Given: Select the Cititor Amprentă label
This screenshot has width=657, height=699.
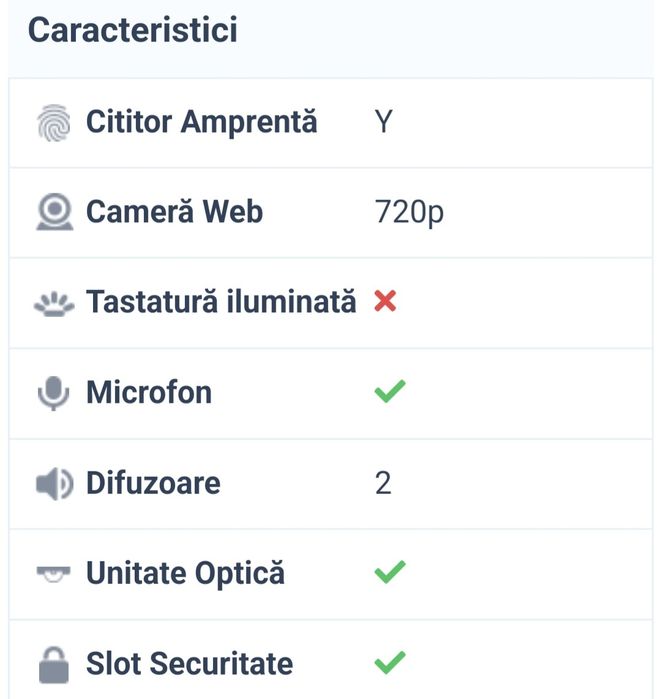Looking at the screenshot, I should [201, 122].
